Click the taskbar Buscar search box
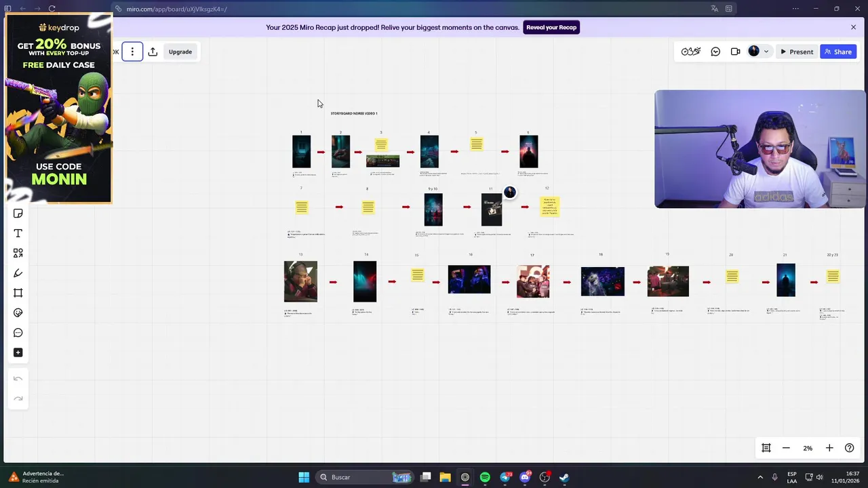The image size is (868, 488). [x=366, y=477]
